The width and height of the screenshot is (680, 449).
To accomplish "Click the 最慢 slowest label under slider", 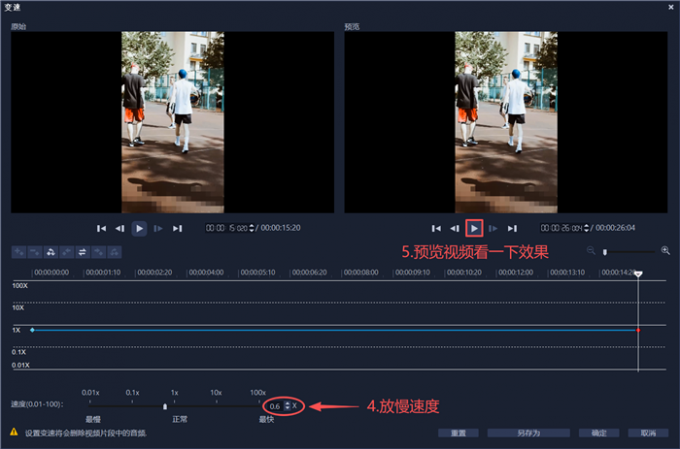I will [x=93, y=420].
